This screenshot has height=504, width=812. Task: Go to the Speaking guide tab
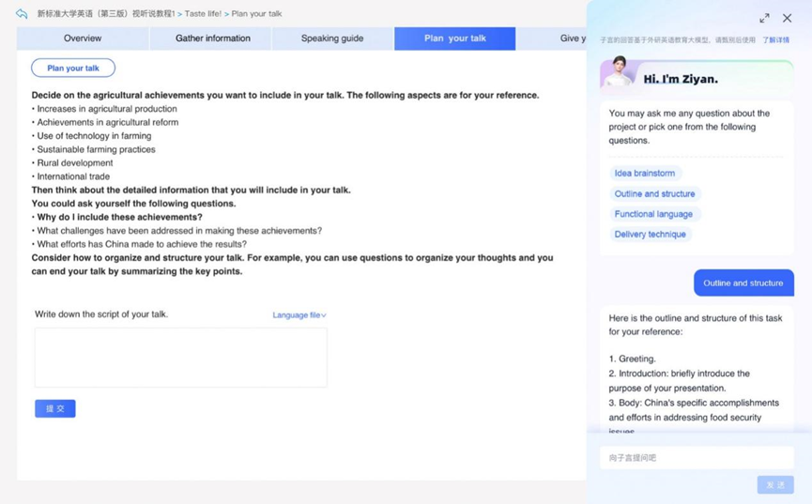point(332,38)
